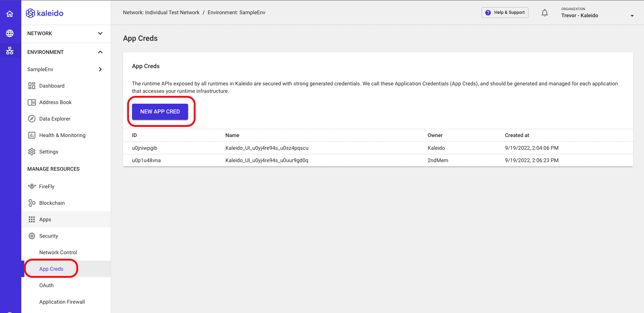
Task: Click created date 9/19/2022, 2:06:23 PM
Action: tap(532, 160)
